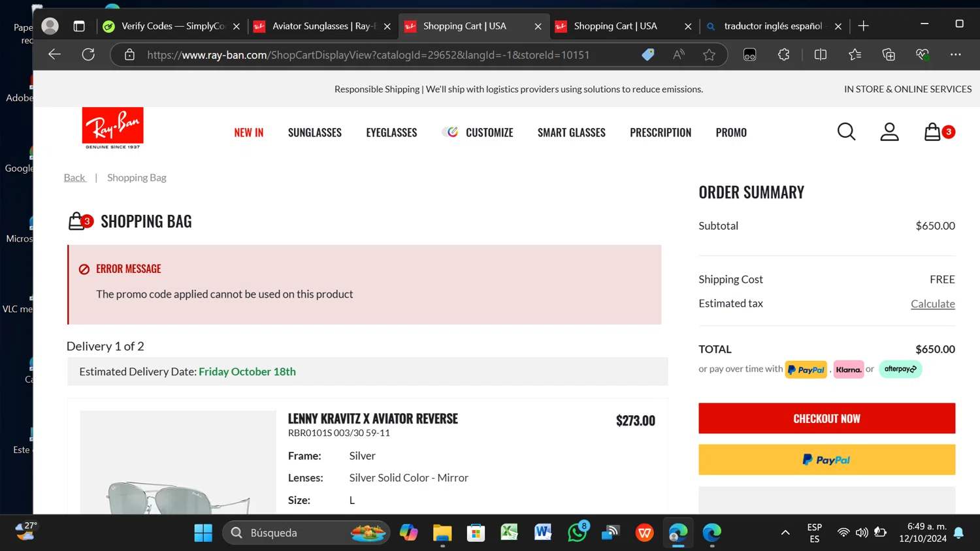Open Copilot from taskbar
Image resolution: width=980 pixels, height=551 pixels.
pos(408,533)
